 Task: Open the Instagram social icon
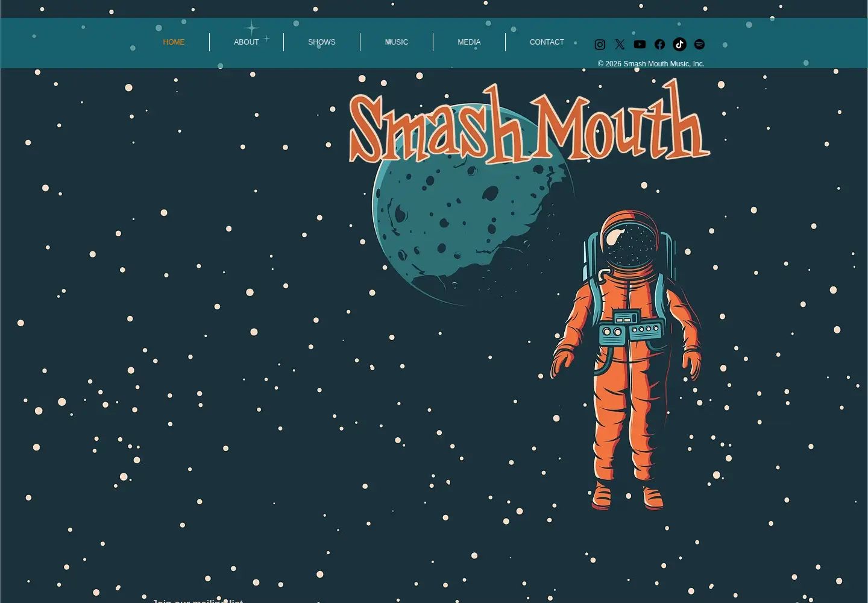point(600,45)
